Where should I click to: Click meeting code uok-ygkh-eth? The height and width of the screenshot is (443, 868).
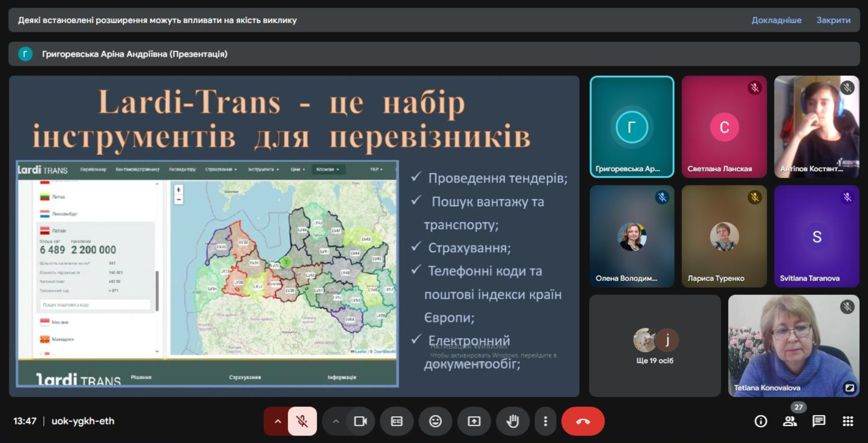coord(83,421)
